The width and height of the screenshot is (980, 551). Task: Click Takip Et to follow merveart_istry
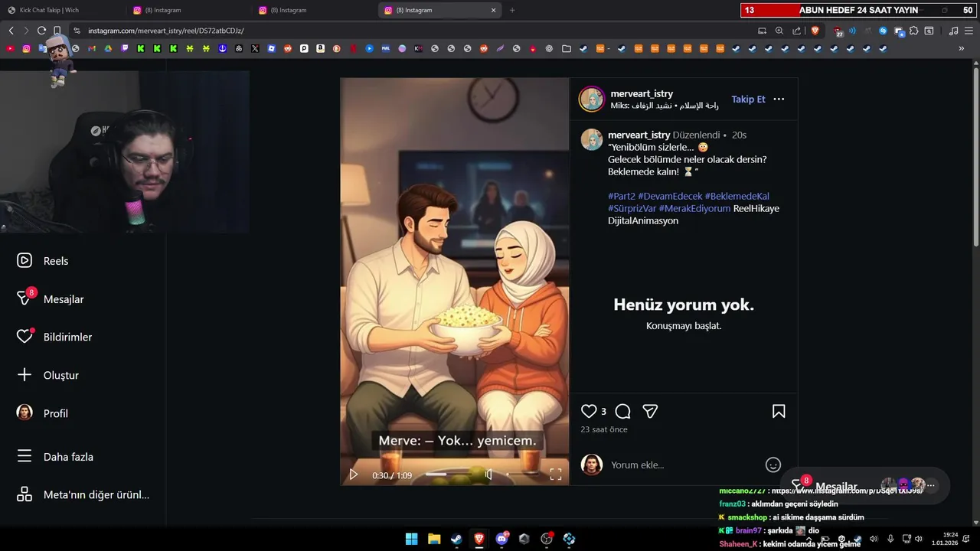[x=748, y=99]
